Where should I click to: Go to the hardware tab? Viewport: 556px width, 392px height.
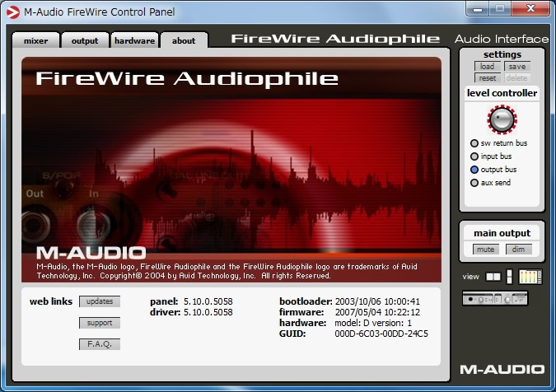pyautogui.click(x=134, y=40)
